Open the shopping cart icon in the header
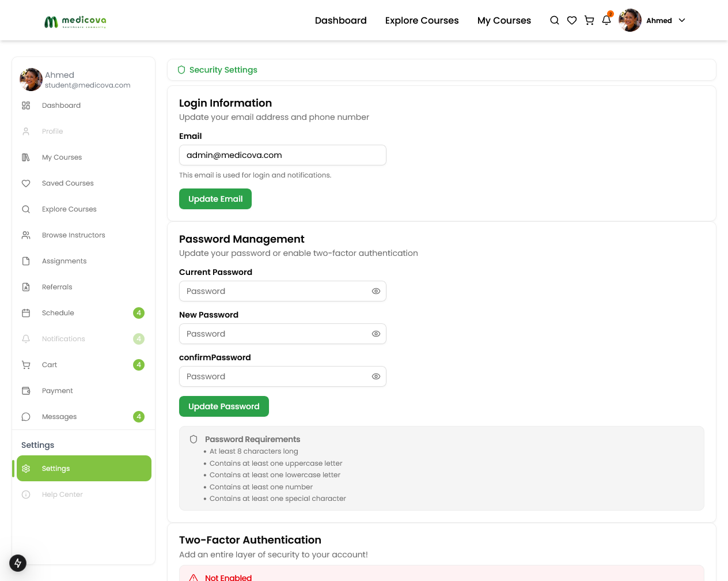 [x=589, y=20]
